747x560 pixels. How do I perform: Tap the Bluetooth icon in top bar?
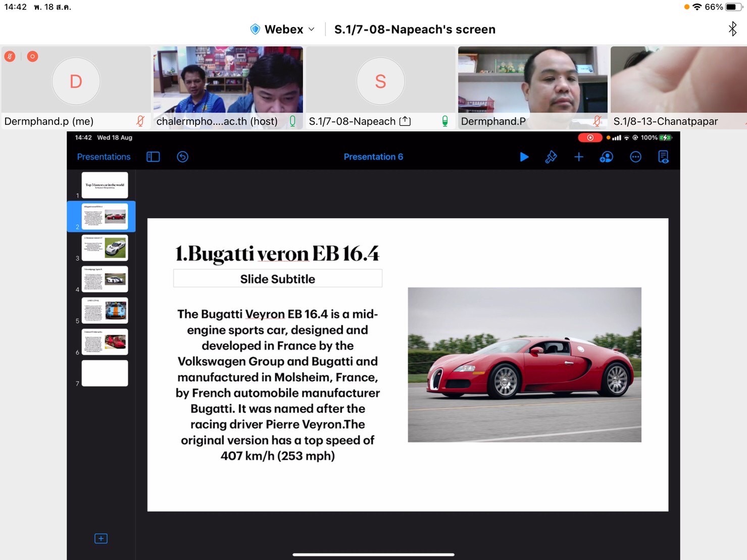pyautogui.click(x=732, y=29)
